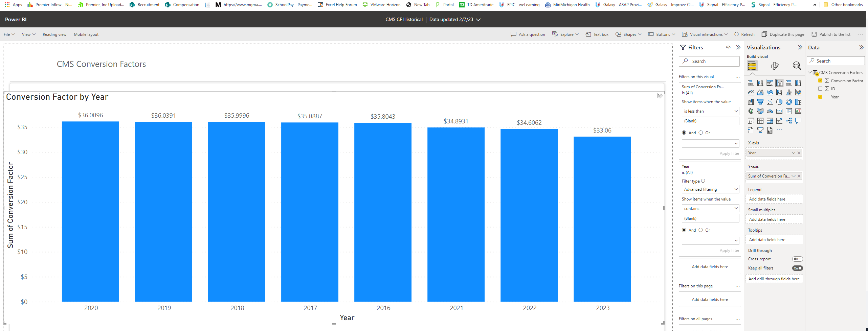Select the KPI visual icon
This screenshot has height=331, width=868.
point(798,111)
